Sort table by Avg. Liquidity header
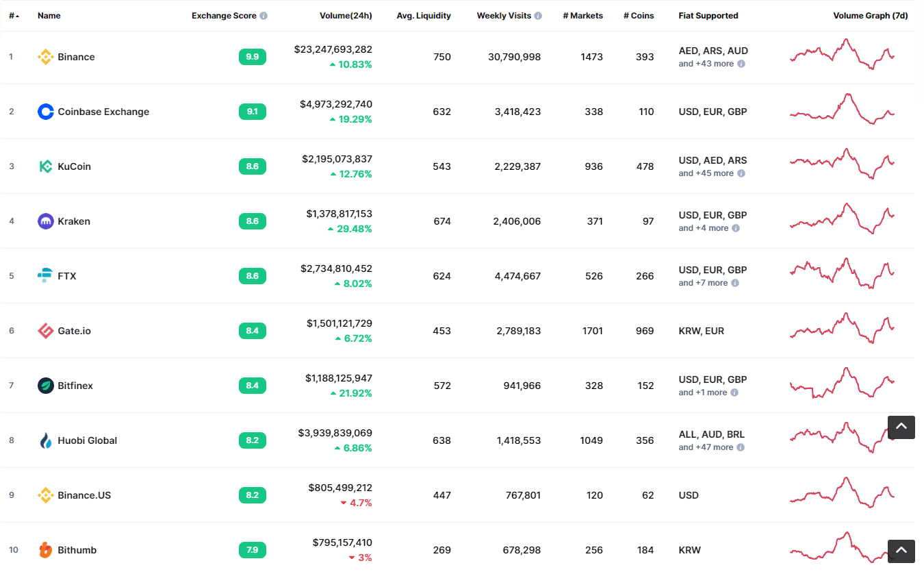The image size is (924, 574). pos(424,16)
